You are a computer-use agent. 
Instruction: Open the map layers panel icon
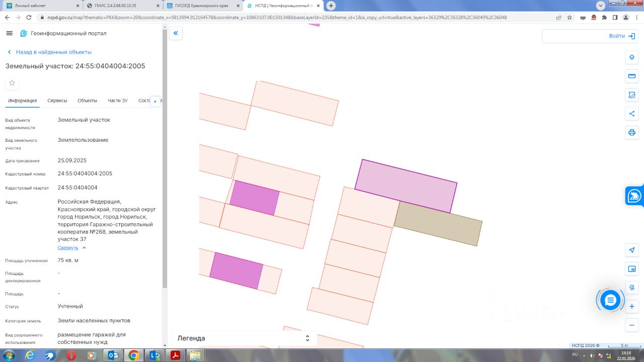tap(632, 57)
